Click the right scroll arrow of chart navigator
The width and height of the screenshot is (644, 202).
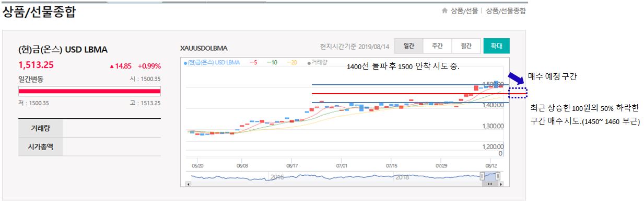(x=501, y=184)
